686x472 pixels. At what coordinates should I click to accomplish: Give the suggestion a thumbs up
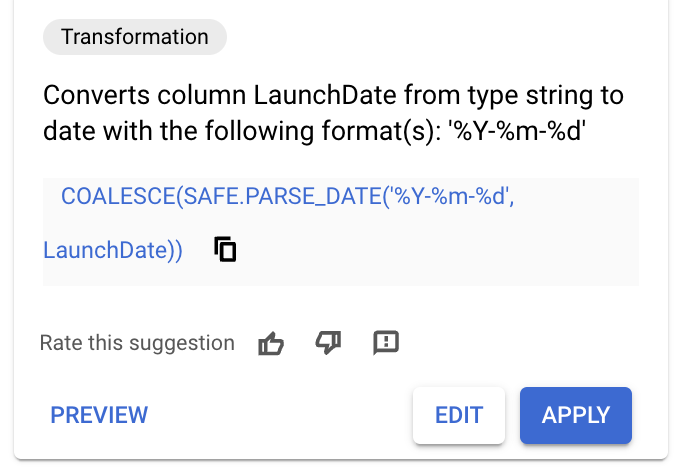[271, 343]
